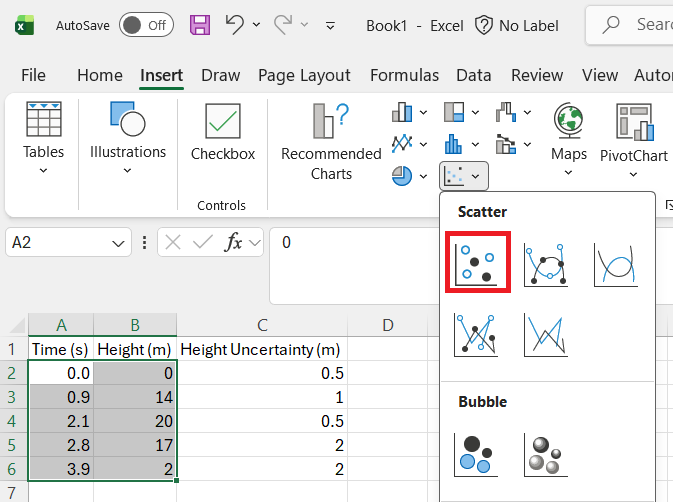Insert a Checkbox control
This screenshot has height=502, width=673.
pos(223,133)
